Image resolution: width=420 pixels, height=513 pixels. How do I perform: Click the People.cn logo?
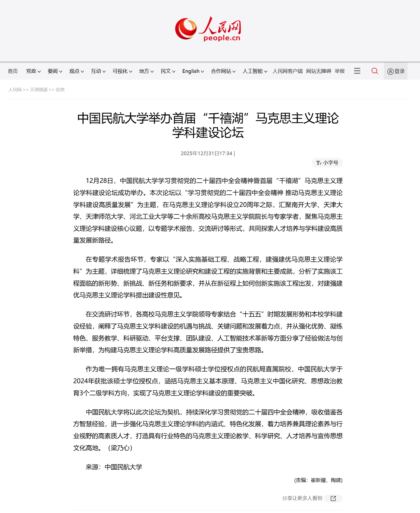click(208, 29)
